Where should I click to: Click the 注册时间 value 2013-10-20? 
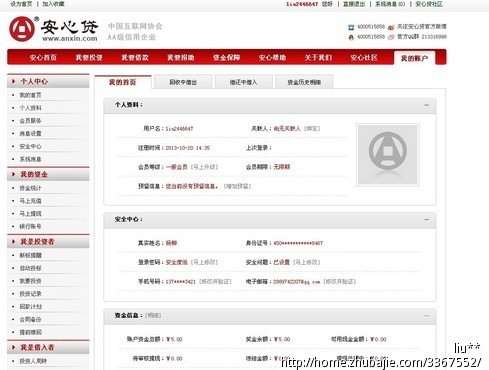[x=188, y=148]
